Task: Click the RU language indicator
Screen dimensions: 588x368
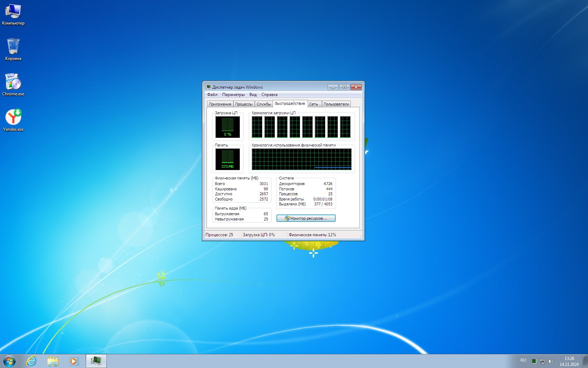Action: pyautogui.click(x=523, y=360)
